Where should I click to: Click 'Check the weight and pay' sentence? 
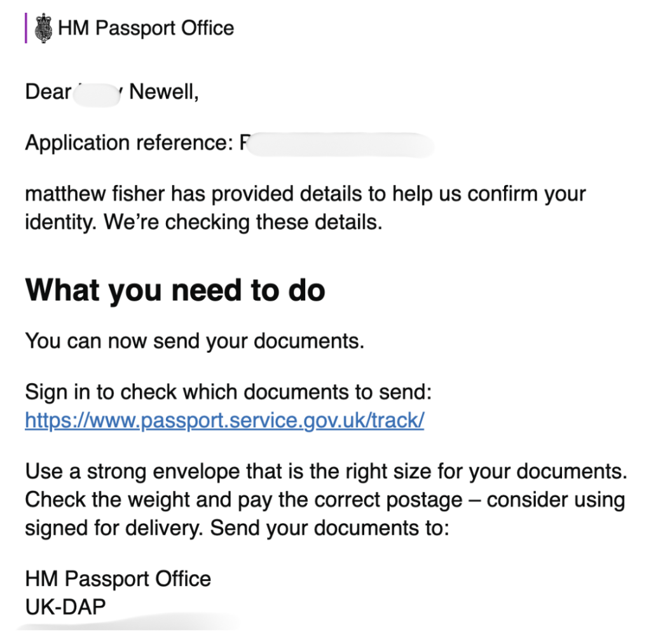[242, 500]
